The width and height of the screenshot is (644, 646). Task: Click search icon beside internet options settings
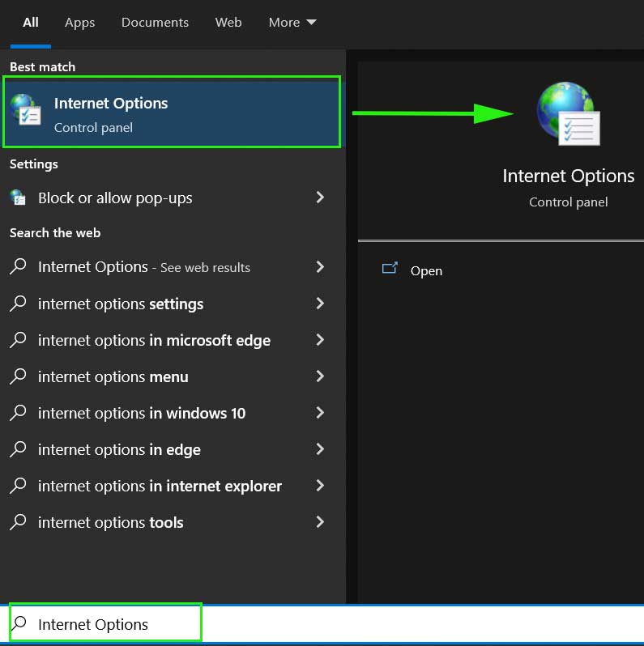(x=18, y=304)
